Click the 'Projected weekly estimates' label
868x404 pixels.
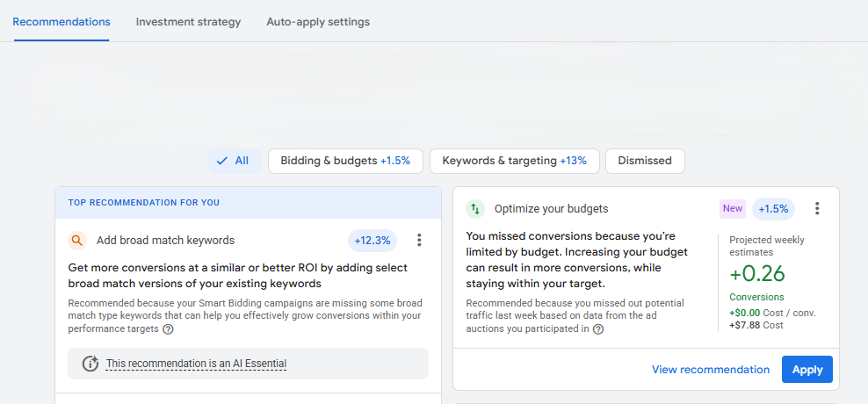tap(767, 246)
